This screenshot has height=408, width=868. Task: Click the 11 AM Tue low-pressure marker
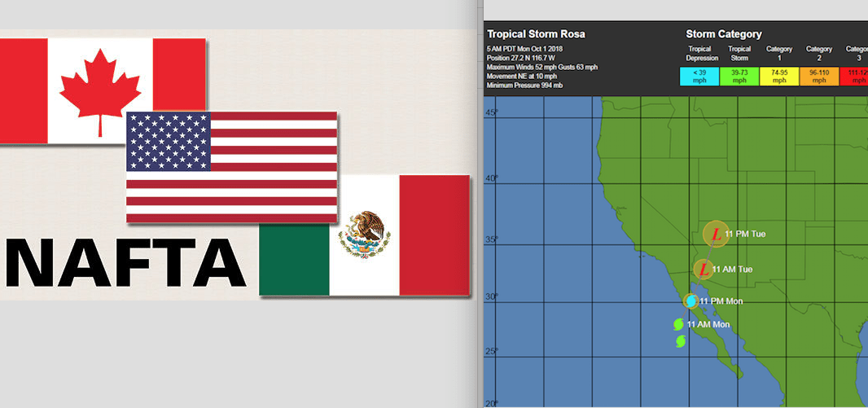(x=704, y=269)
